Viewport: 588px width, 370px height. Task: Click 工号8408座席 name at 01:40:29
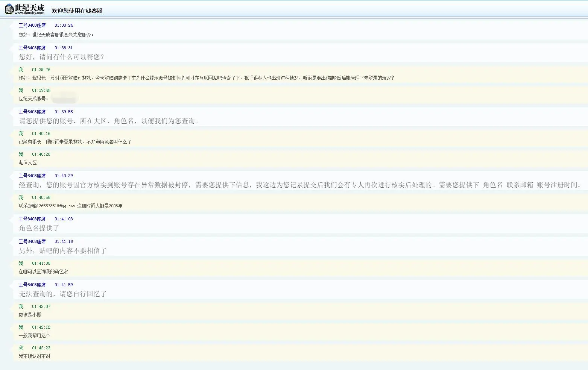click(32, 176)
